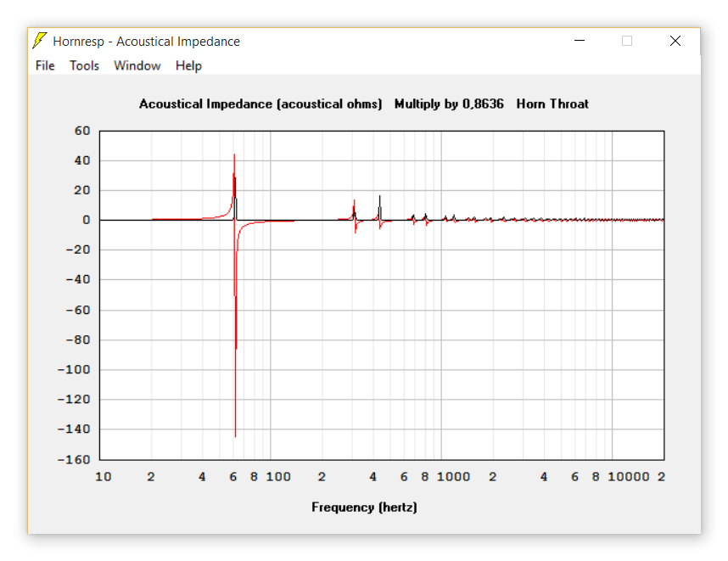Click the 'Horn Throat' label
The width and height of the screenshot is (728, 561).
point(552,104)
